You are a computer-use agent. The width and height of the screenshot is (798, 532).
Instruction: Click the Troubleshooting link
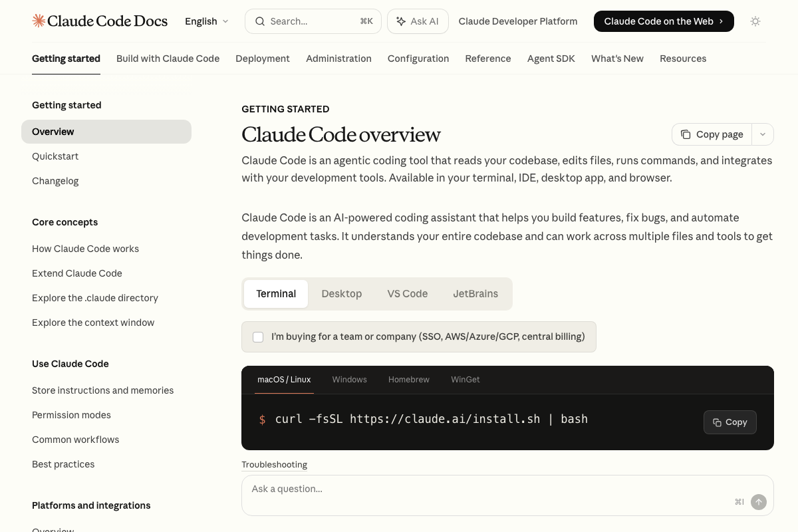[x=274, y=464]
